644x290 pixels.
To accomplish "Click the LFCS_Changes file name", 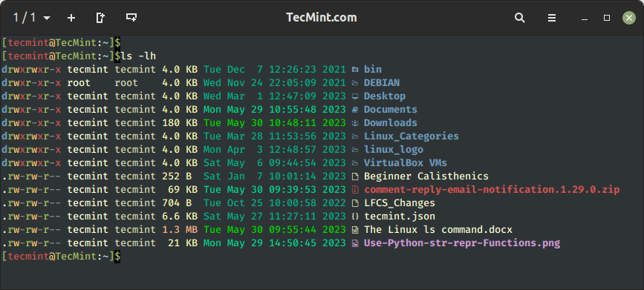I will pyautogui.click(x=399, y=203).
